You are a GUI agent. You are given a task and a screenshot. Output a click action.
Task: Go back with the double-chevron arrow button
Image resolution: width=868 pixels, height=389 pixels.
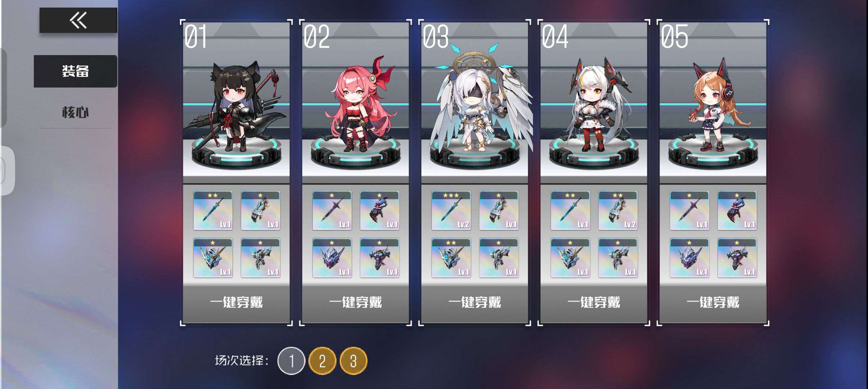click(x=78, y=20)
